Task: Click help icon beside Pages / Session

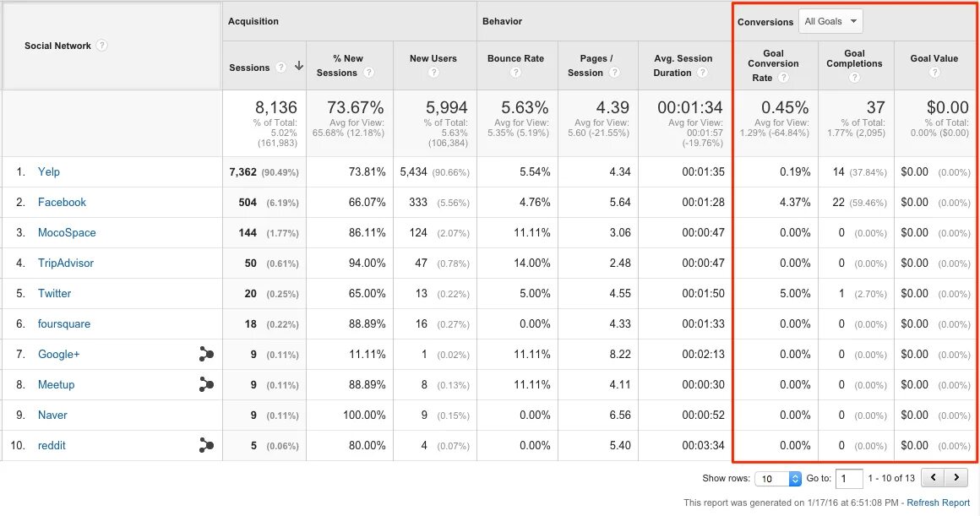Action: click(x=614, y=73)
